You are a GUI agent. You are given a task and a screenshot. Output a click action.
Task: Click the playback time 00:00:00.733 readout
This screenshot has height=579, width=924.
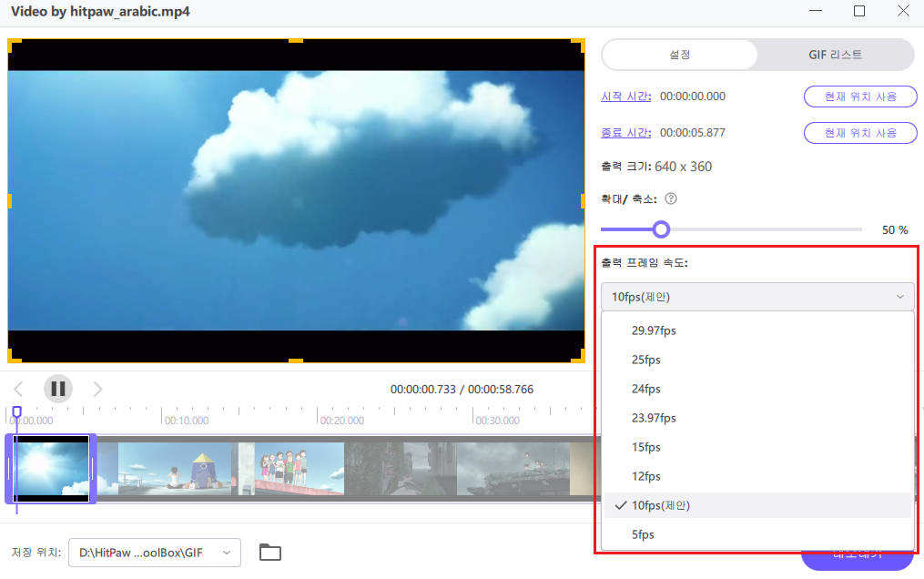coord(423,390)
